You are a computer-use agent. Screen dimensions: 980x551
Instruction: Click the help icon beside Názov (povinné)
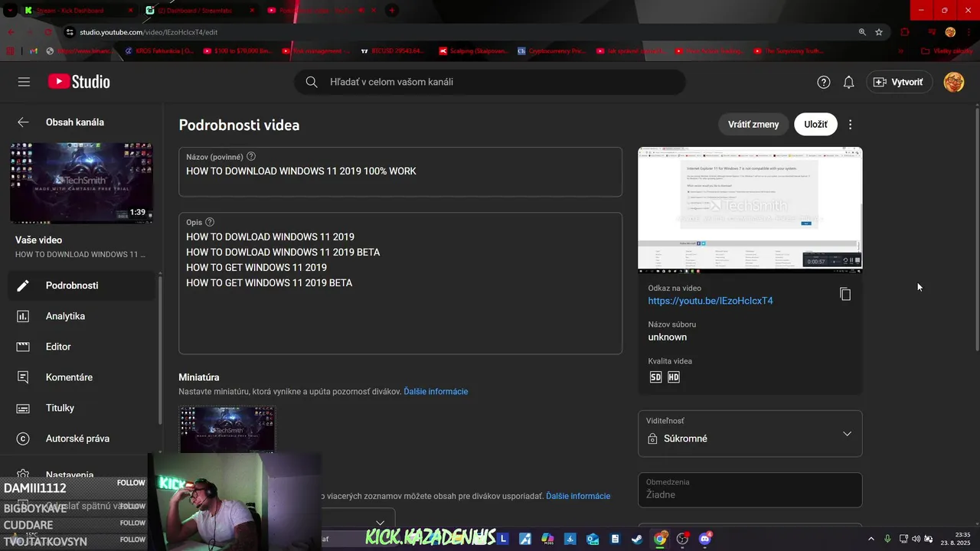tap(251, 156)
